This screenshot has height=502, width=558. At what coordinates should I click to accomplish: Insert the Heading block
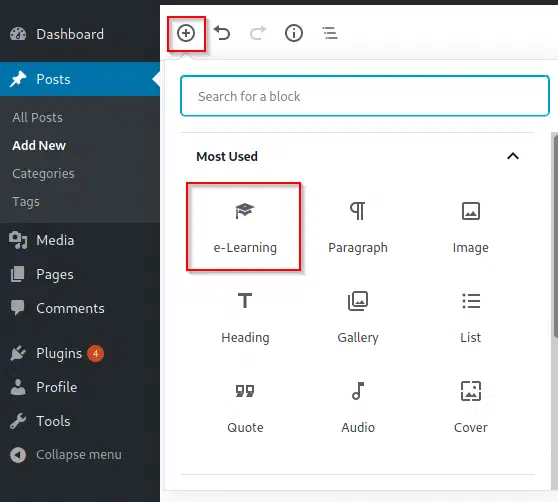[x=245, y=317]
